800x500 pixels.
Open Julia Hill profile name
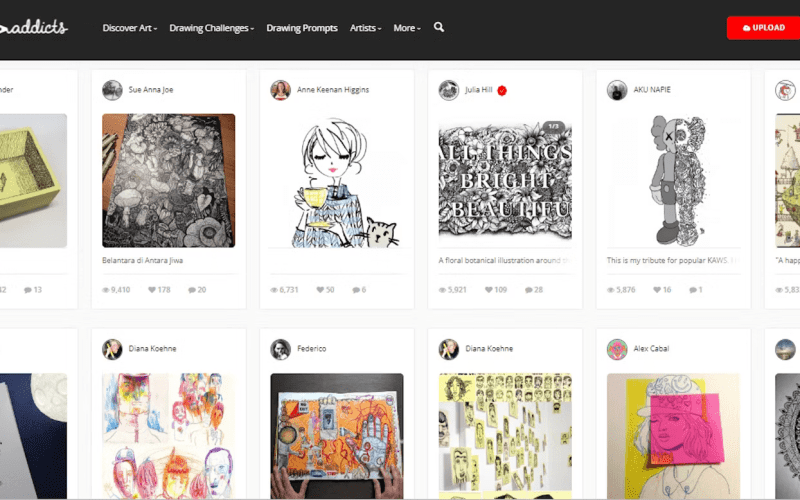479,90
